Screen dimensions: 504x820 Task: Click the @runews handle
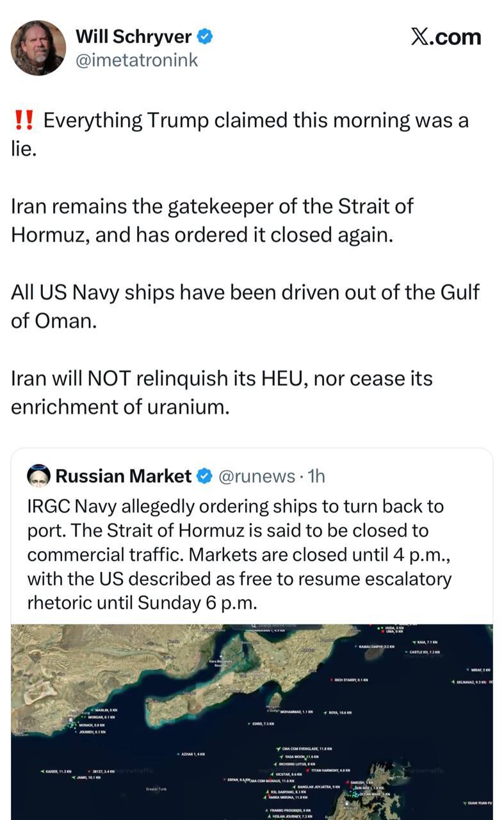point(256,476)
